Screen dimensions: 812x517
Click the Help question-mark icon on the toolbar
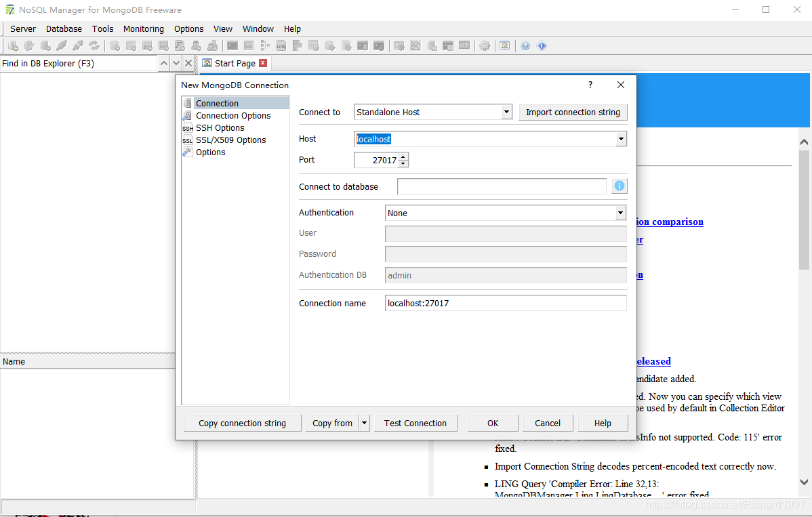(525, 45)
